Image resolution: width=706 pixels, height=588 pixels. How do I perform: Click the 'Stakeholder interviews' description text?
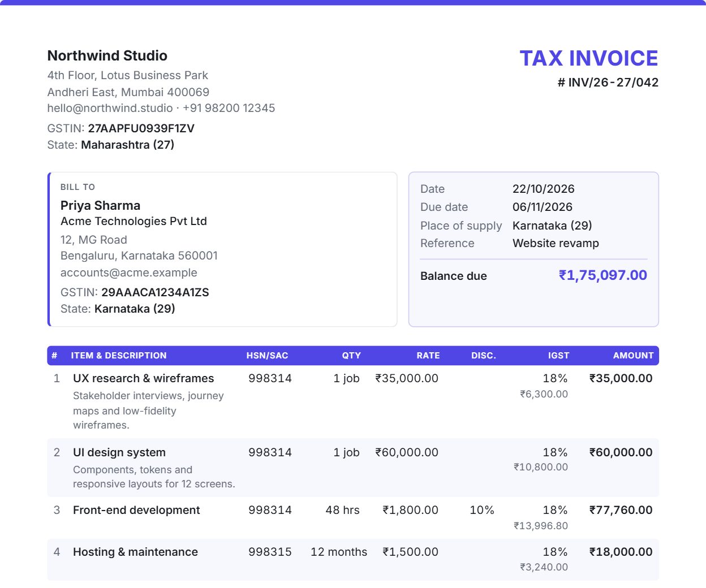pyautogui.click(x=148, y=410)
